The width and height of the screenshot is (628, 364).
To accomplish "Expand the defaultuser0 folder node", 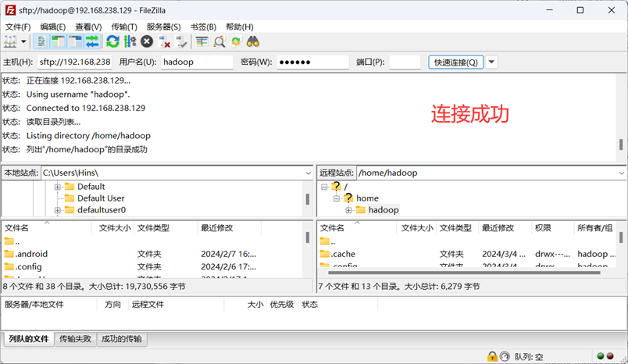I will (57, 210).
